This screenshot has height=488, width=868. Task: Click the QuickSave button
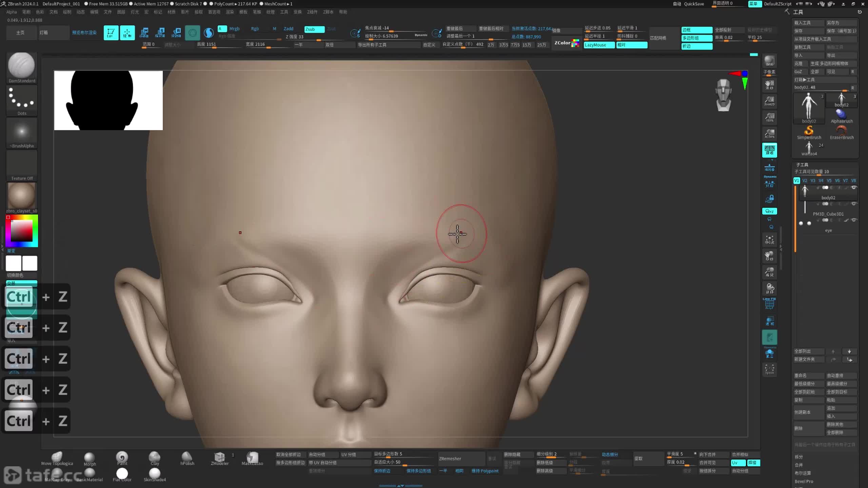coord(694,4)
